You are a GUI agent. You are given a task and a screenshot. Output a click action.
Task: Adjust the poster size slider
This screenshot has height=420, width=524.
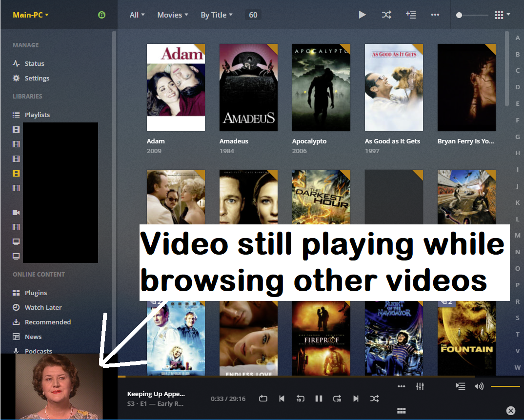click(x=472, y=15)
